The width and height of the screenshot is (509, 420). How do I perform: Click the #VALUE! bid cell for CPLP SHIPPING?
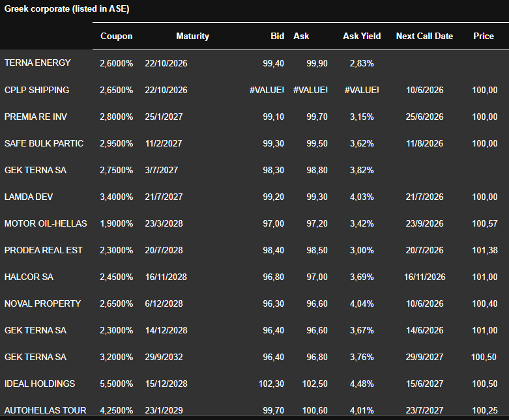(x=267, y=90)
